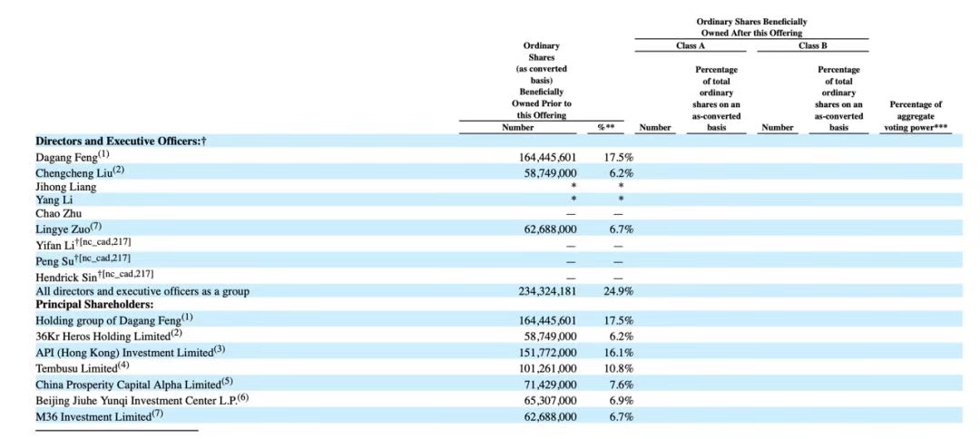Screen dimensions: 980x439
Task: Click the 6.9% value for Beijing Jiuhe
Action: 622,400
